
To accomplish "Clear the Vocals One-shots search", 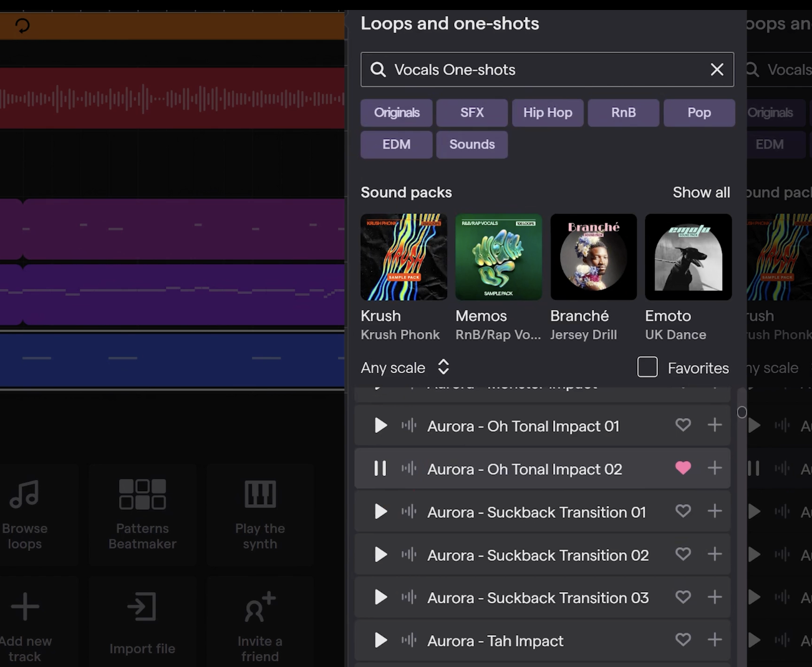I will tap(717, 69).
